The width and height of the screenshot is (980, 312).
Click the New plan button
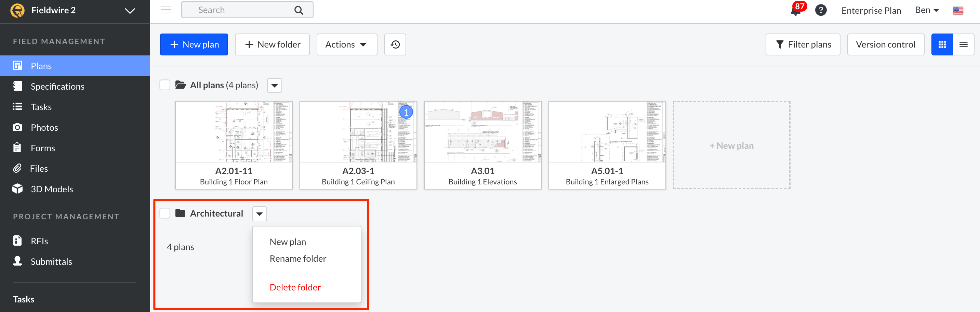(194, 44)
